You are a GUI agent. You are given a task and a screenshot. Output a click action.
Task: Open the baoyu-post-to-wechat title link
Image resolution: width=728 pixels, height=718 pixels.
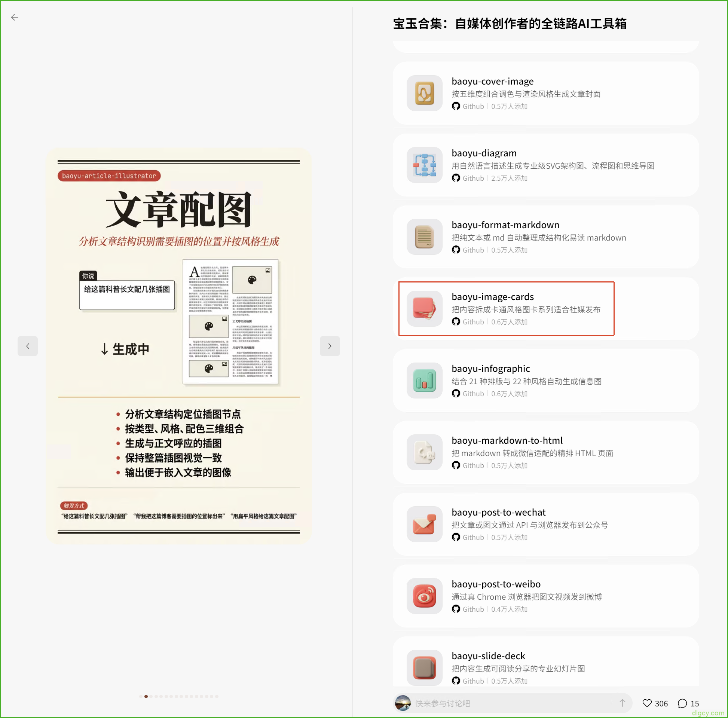pos(499,512)
